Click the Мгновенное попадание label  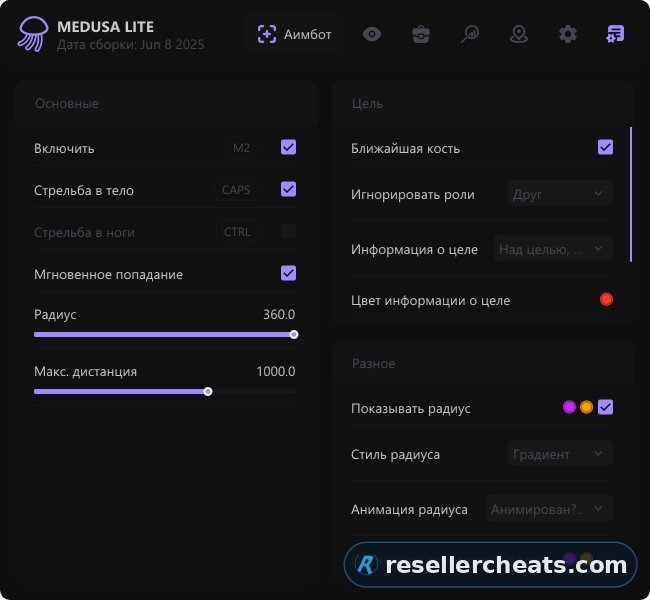(x=108, y=274)
